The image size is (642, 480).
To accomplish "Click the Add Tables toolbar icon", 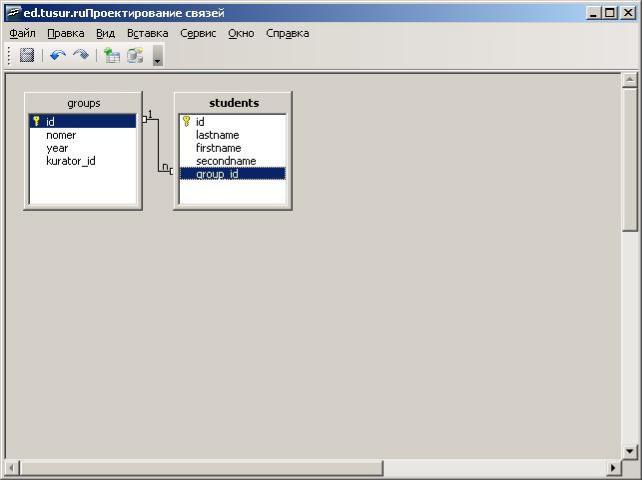I will coord(111,55).
